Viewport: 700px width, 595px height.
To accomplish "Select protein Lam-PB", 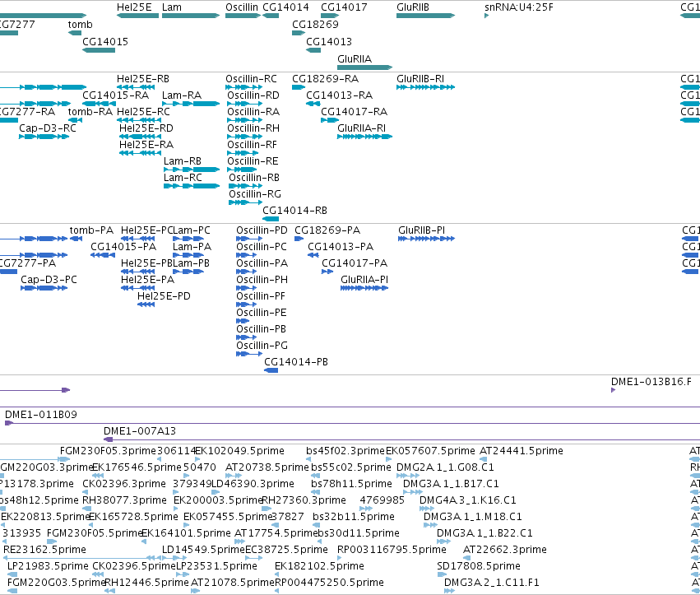I will (x=188, y=272).
